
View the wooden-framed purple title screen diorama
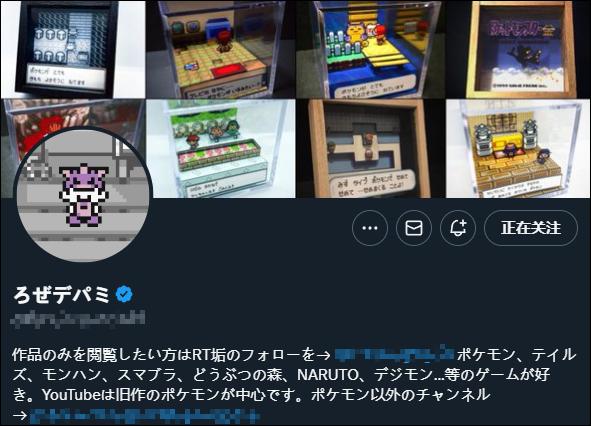pyautogui.click(x=518, y=49)
